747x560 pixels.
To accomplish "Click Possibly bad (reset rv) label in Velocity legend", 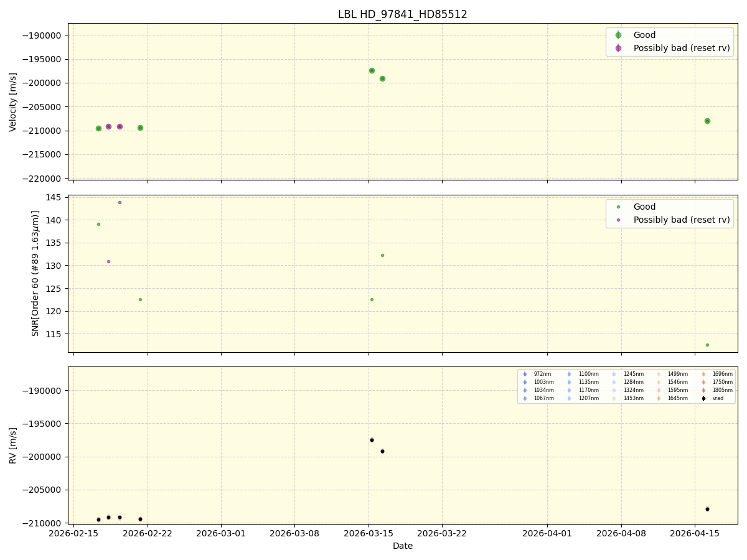I will click(x=682, y=48).
